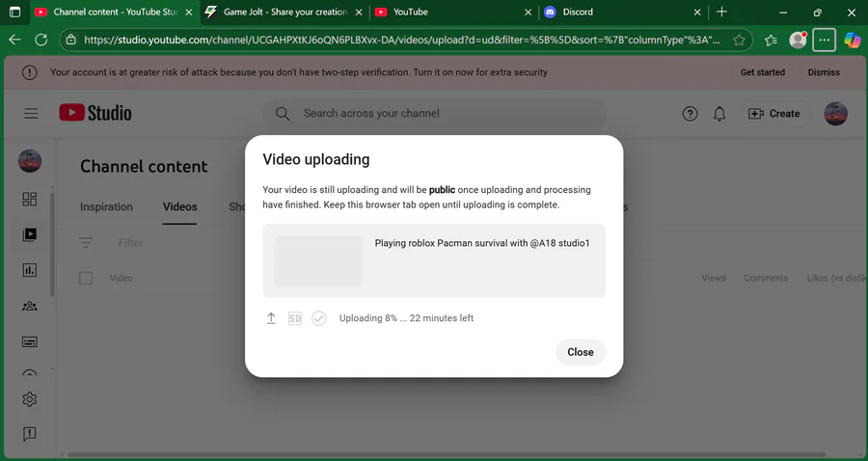Viewport: 868px width, 461px height.
Task: Close the Game Jolt browser tab
Action: [358, 13]
